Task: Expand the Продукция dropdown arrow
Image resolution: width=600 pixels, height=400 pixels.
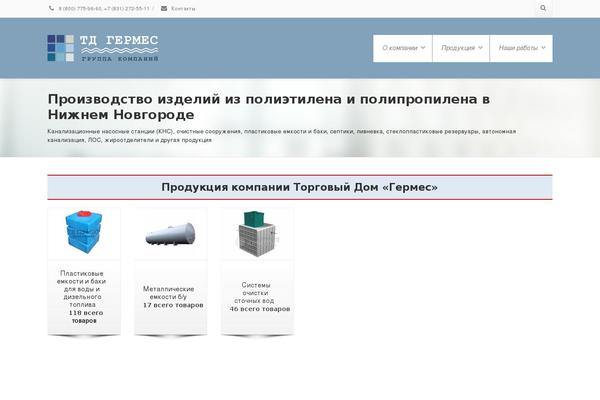Action: (480, 48)
